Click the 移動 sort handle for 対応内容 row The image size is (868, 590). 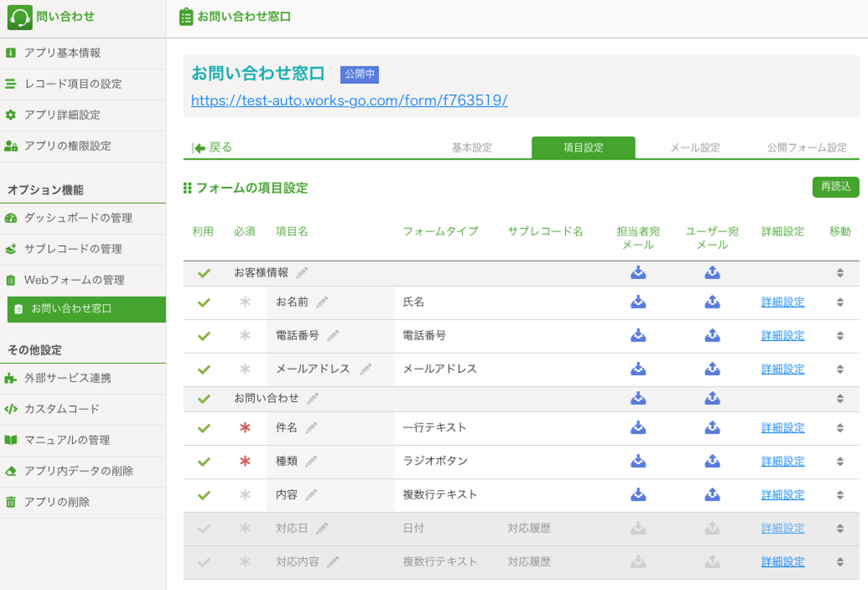840,562
